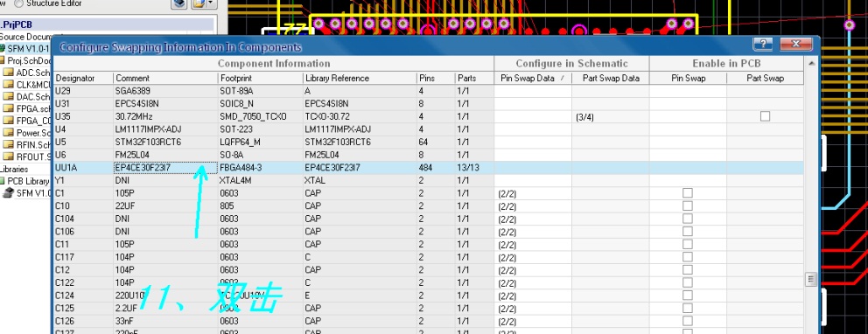Open the Power schematic sheet icon
868x334 pixels.
(x=8, y=133)
